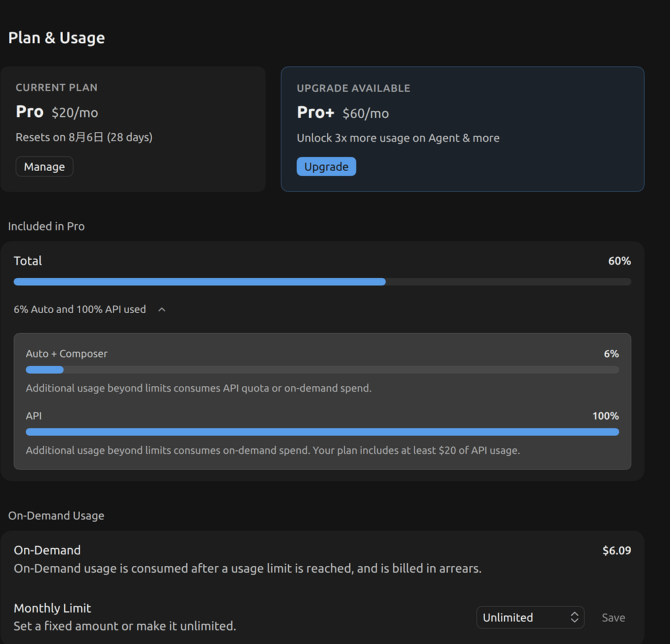670x644 pixels.
Task: Click the Total usage progress bar
Action: coord(322,281)
